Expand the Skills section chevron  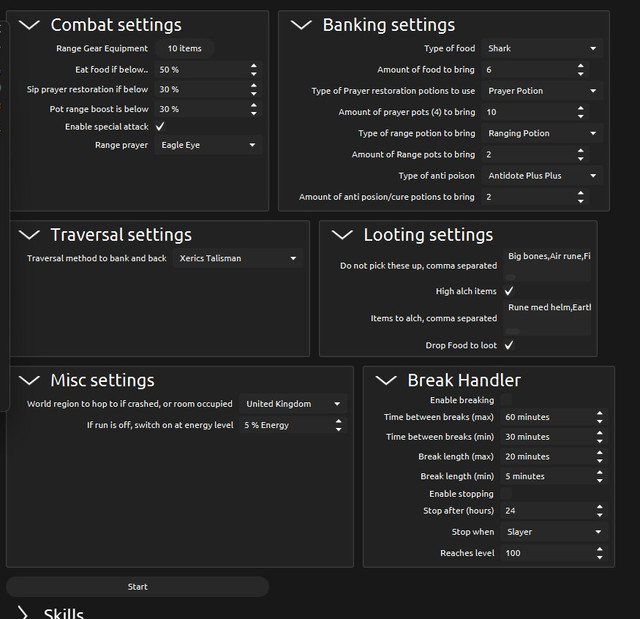(x=24, y=613)
